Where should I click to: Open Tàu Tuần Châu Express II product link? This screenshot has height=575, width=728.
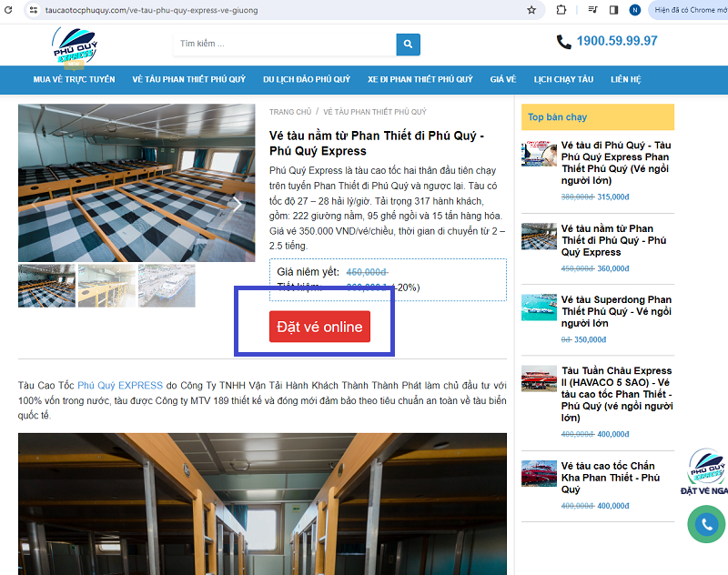(x=617, y=394)
